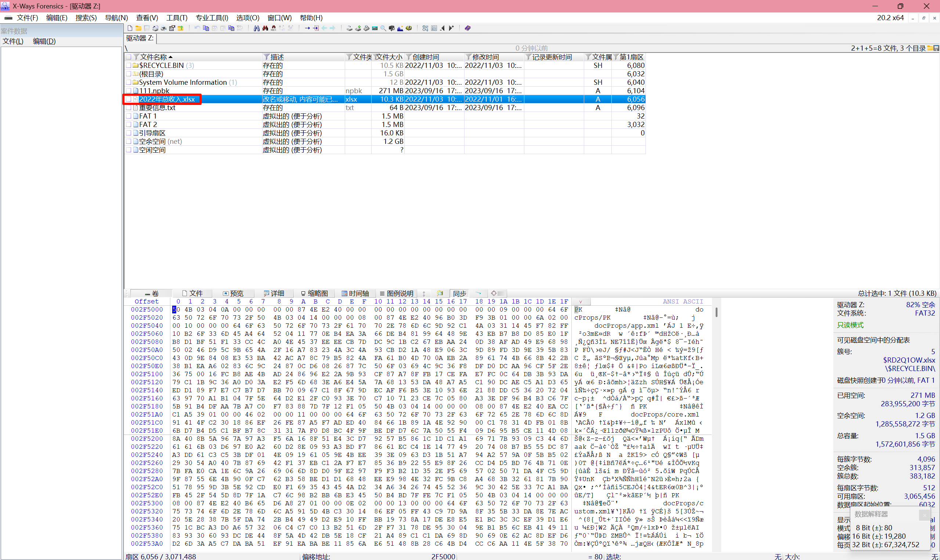Click the Go To Offset arrow icon
940x560 pixels.
pos(307,28)
